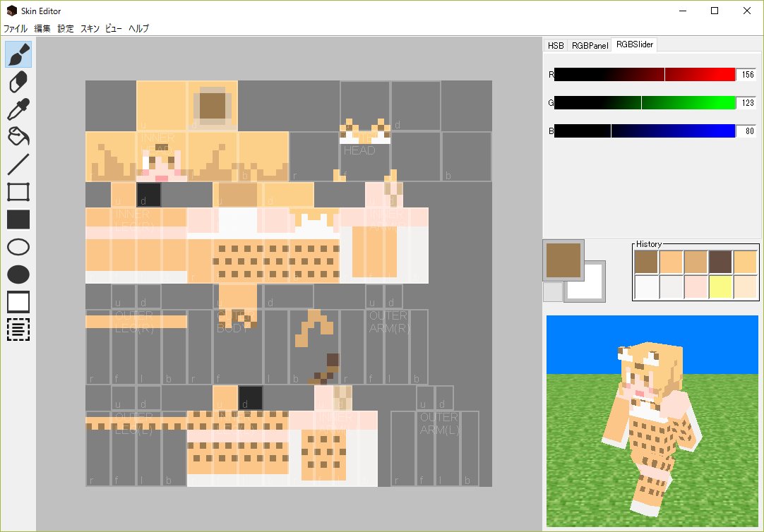Screen dimensions: 764x532
Task: Switch to the HSB tab
Action: coord(556,44)
